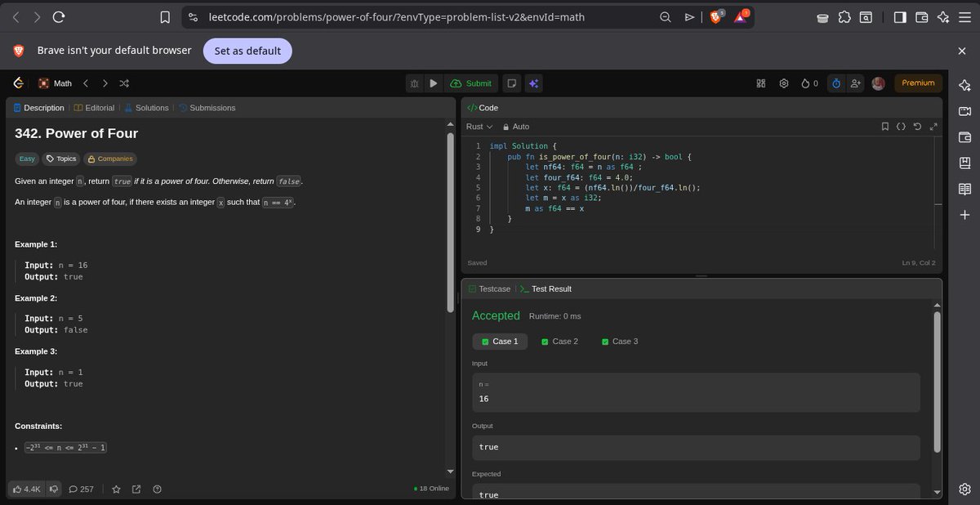Bookmark code with the editor bookmark icon
This screenshot has height=505, width=980.
pyautogui.click(x=885, y=127)
